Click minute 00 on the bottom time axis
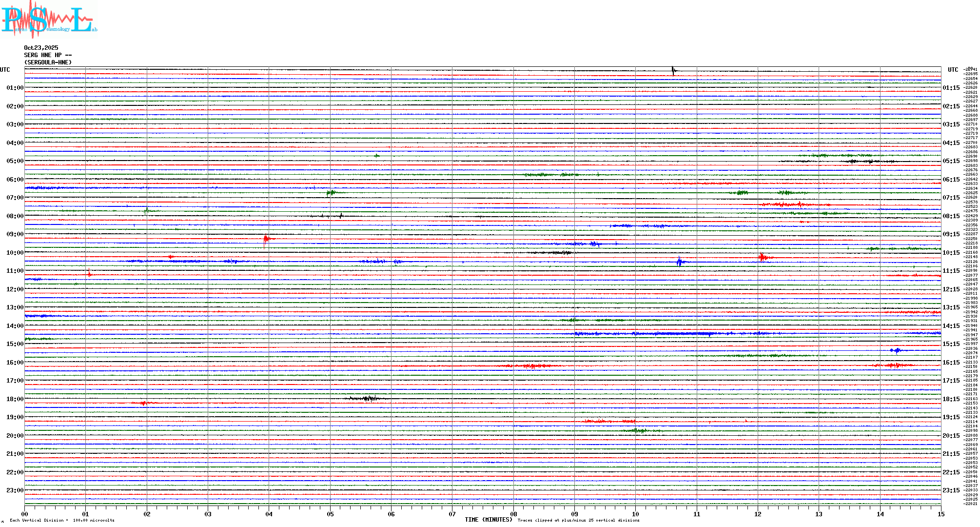The image size is (980, 527). coord(25,514)
